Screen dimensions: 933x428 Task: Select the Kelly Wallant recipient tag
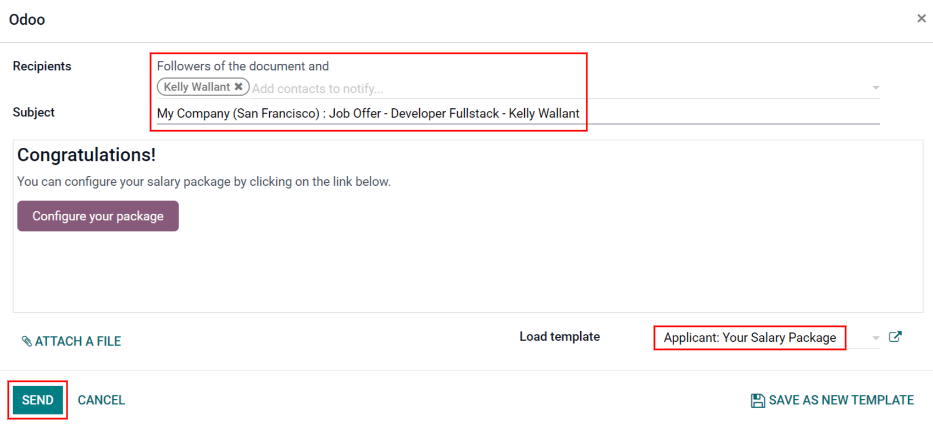196,87
